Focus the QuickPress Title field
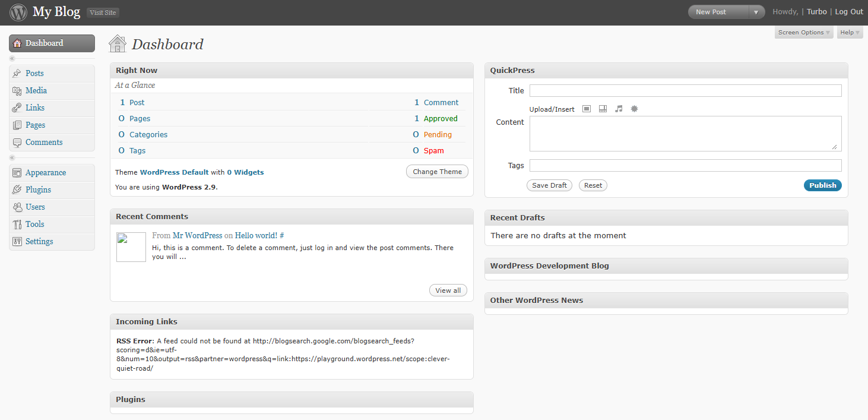Viewport: 868px width, 420px height. [686, 91]
